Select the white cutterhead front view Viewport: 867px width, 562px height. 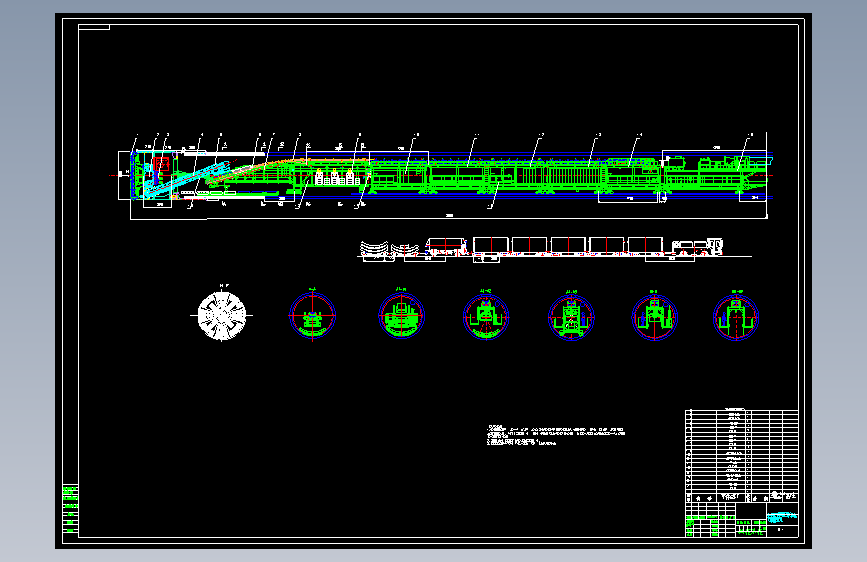pyautogui.click(x=222, y=315)
